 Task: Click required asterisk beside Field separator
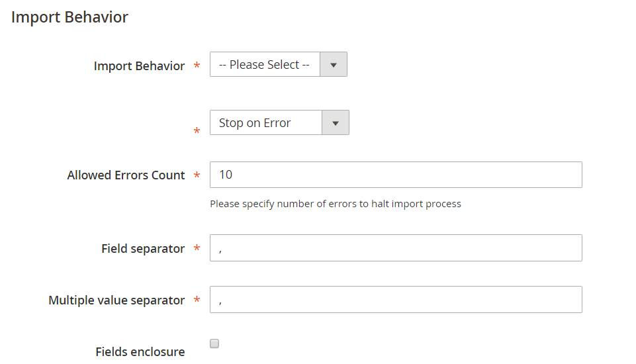[x=197, y=248]
